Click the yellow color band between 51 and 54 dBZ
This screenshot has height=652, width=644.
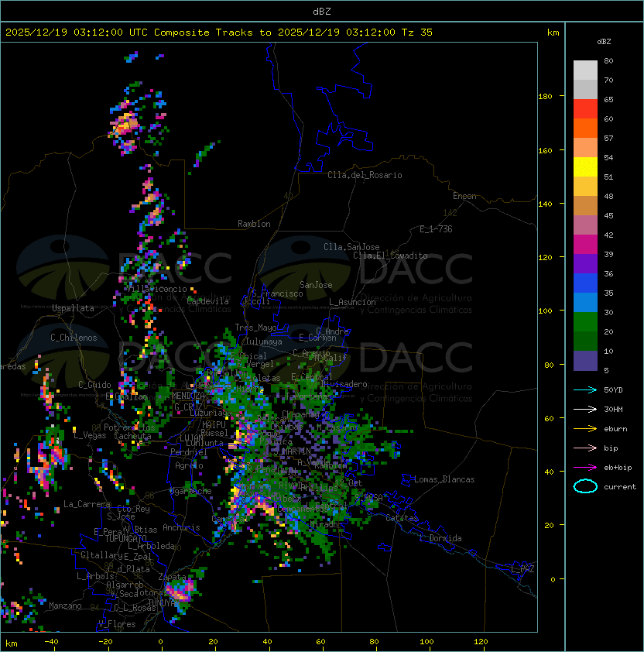click(x=585, y=167)
